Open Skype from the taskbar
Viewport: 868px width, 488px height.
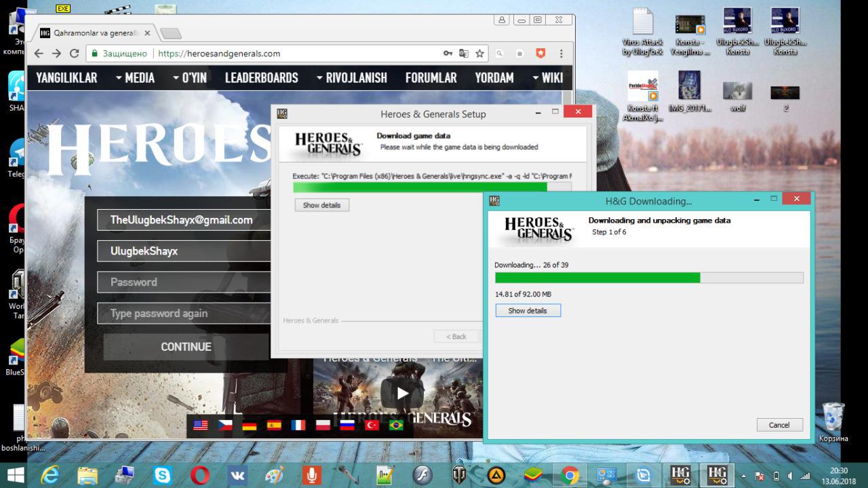click(x=163, y=475)
